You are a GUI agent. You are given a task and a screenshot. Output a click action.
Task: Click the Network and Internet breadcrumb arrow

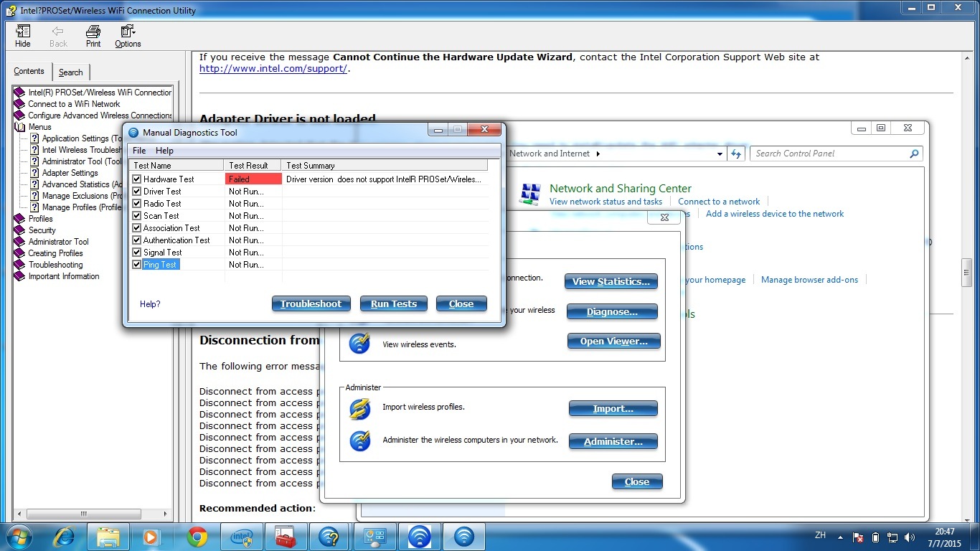tap(598, 154)
